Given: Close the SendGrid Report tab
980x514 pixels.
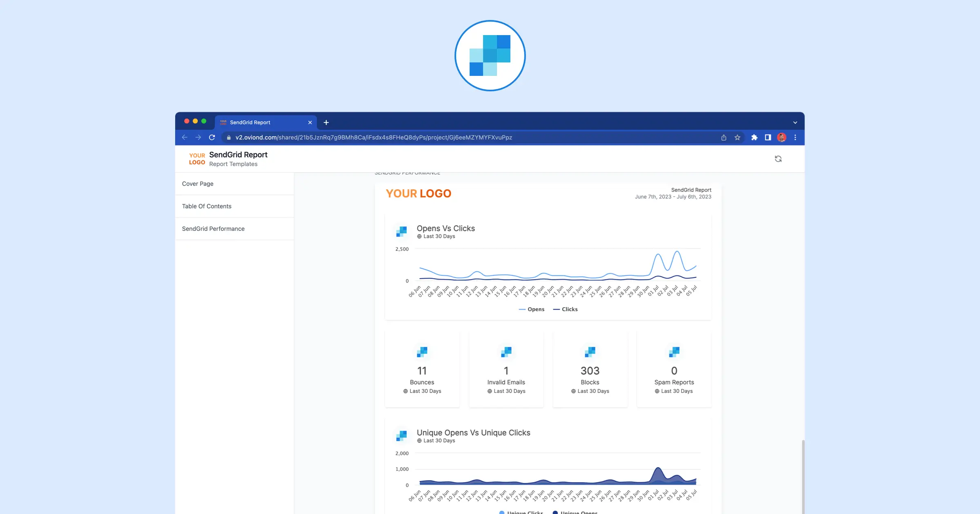Looking at the screenshot, I should point(310,122).
